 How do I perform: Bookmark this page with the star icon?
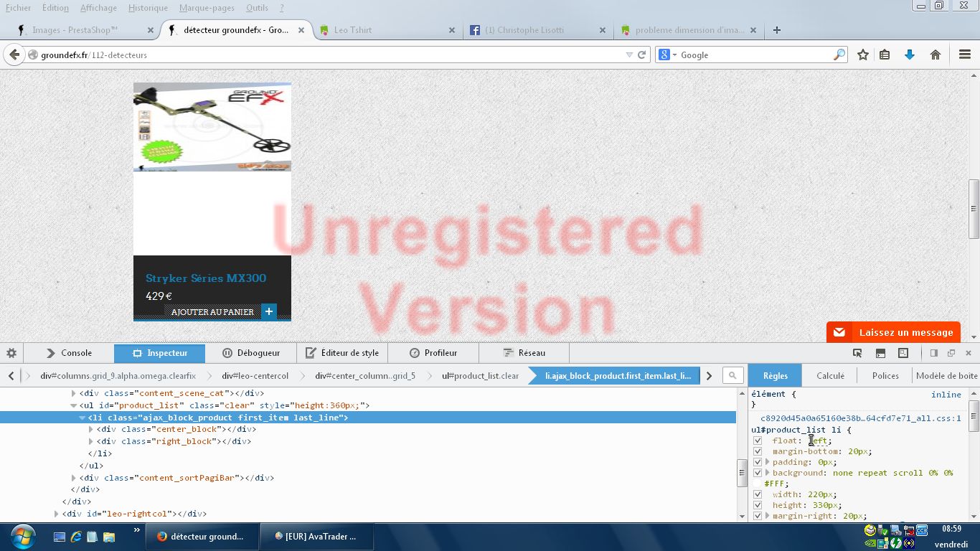click(x=863, y=55)
